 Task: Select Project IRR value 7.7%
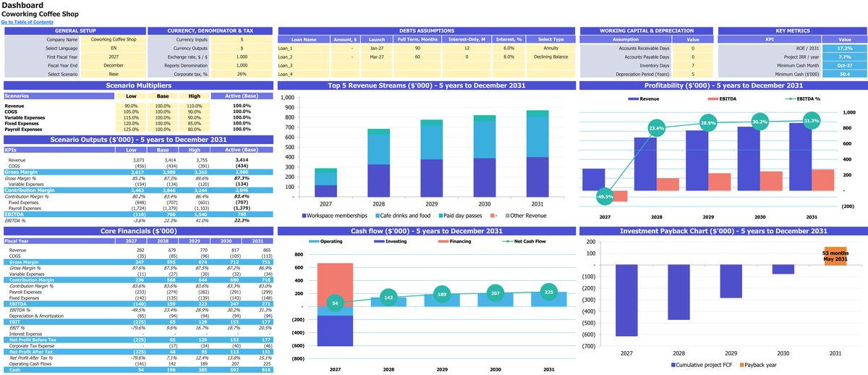pyautogui.click(x=844, y=56)
